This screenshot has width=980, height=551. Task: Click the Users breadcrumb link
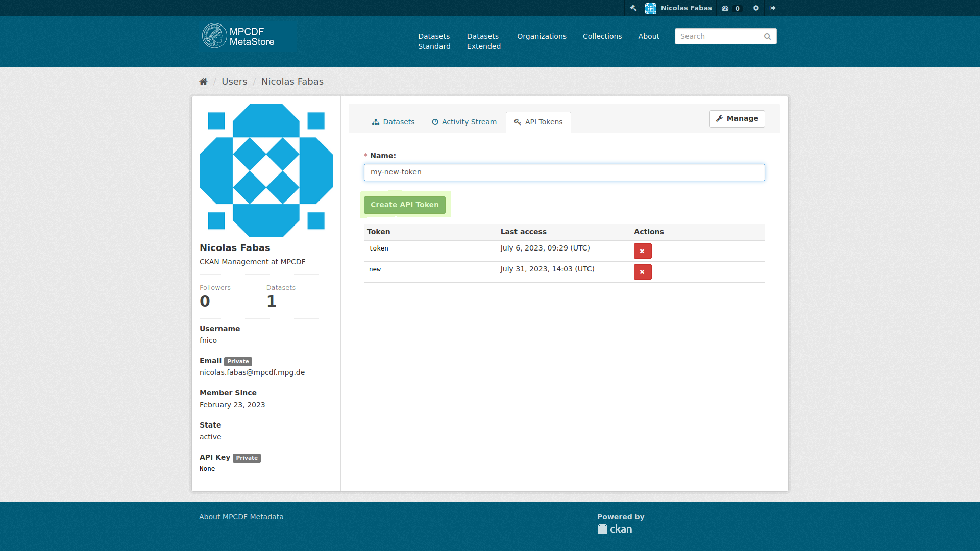pos(234,82)
